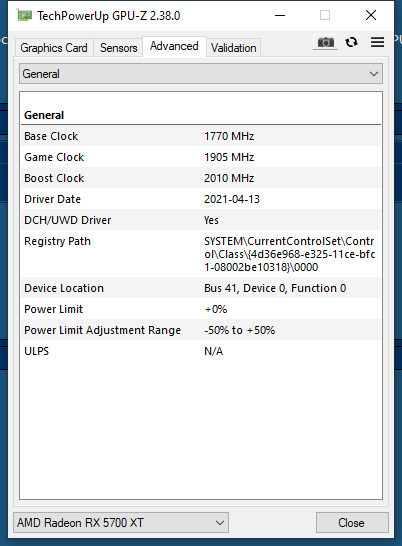Select the Advanced tab
402x546 pixels.
point(174,46)
